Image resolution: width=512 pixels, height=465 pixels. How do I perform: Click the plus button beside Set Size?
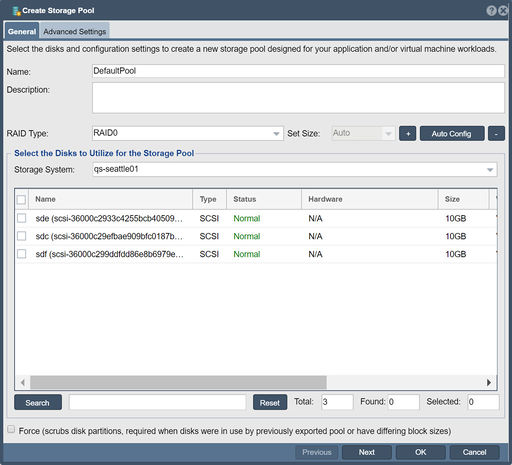(x=407, y=134)
